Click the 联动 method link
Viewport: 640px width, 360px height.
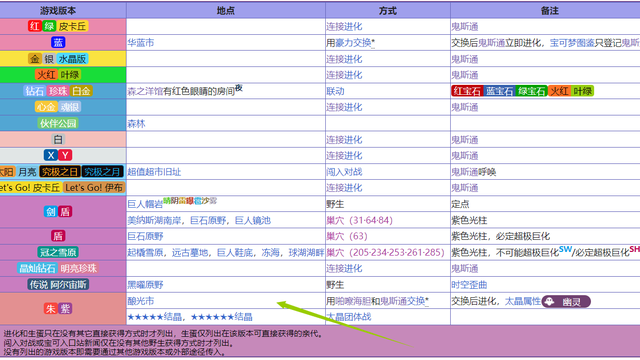tap(335, 91)
